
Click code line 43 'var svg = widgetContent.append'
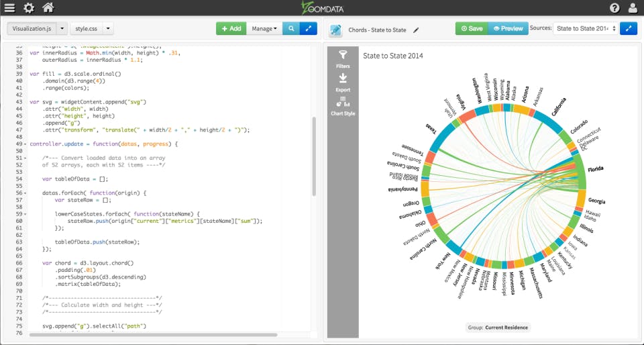click(x=88, y=102)
